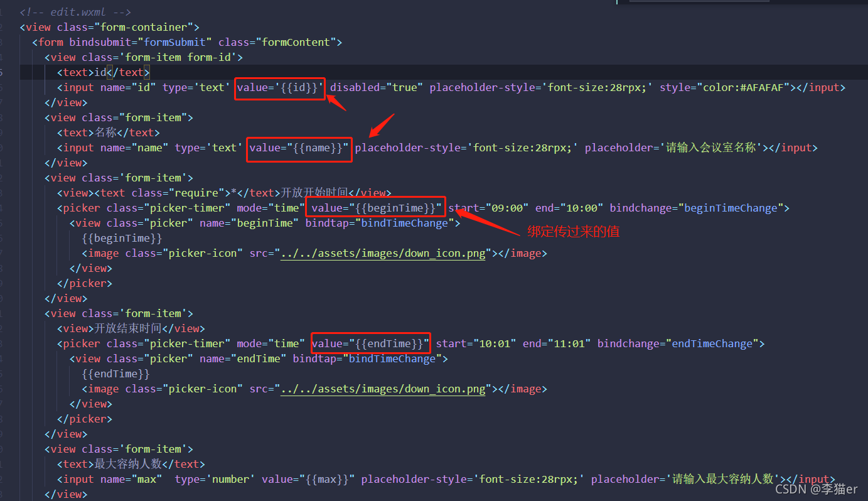Open the down_icon.png path below {{endTime}}
868x501 pixels.
tap(383, 389)
